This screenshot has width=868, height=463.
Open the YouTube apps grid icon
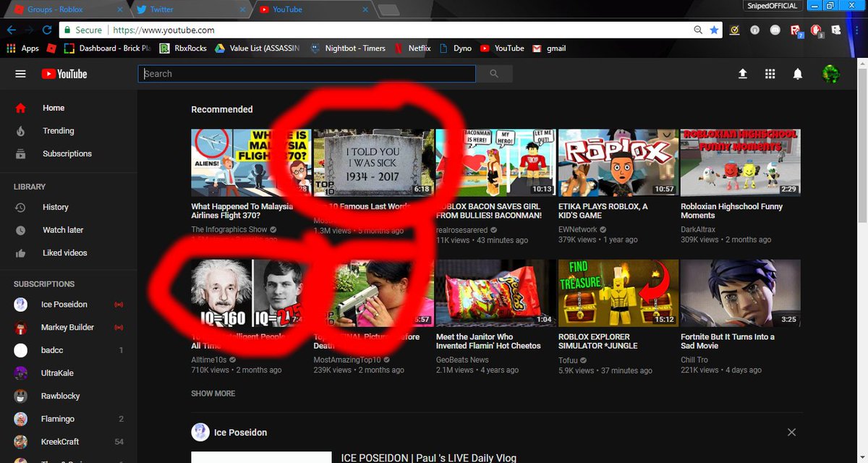(x=770, y=74)
